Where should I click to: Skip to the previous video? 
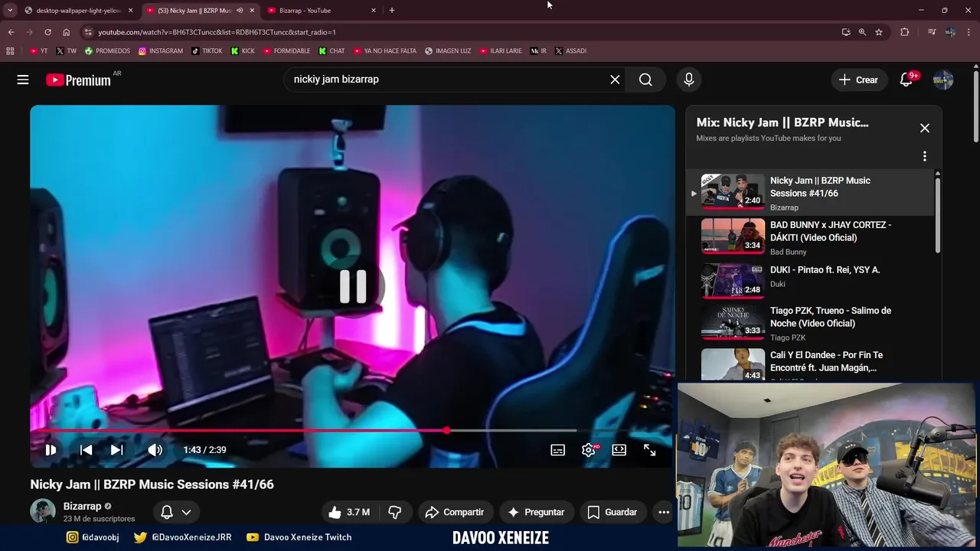(x=87, y=450)
